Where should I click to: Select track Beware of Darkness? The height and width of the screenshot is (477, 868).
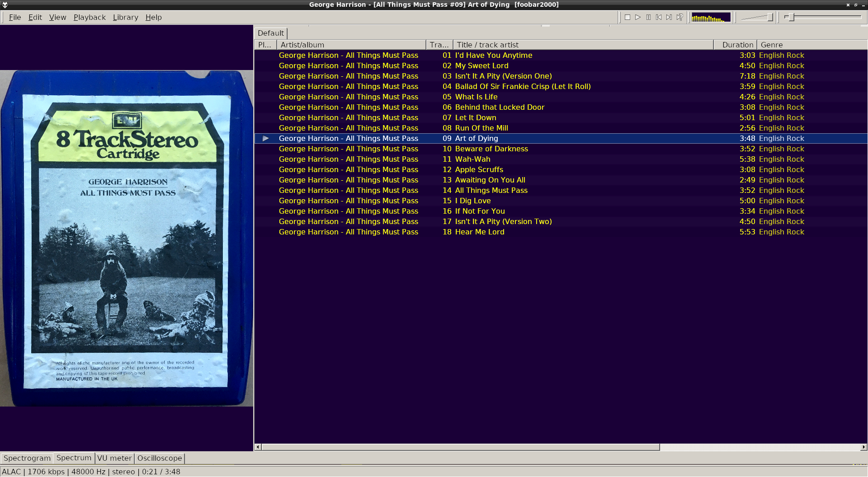(x=561, y=149)
